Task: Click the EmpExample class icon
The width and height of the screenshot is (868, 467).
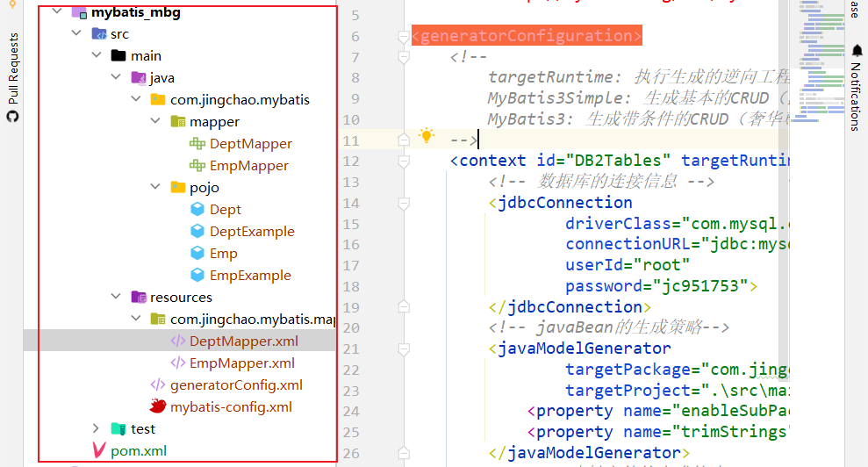Action: point(197,275)
